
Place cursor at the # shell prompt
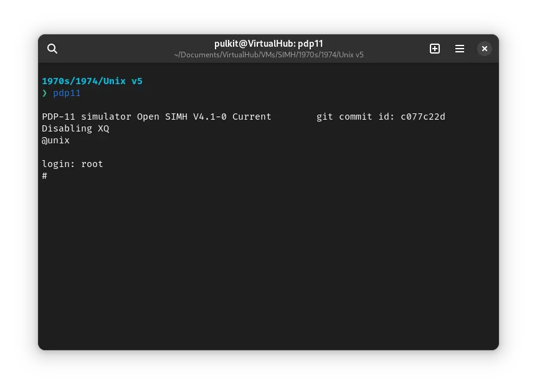pos(44,176)
